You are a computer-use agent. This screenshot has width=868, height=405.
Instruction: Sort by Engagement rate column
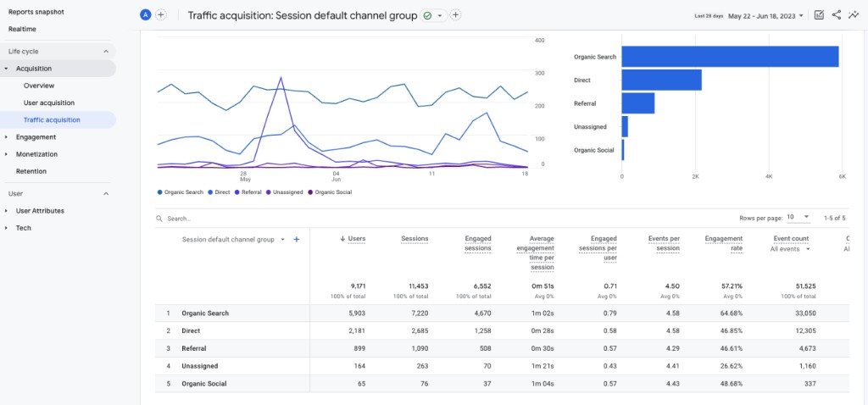724,243
